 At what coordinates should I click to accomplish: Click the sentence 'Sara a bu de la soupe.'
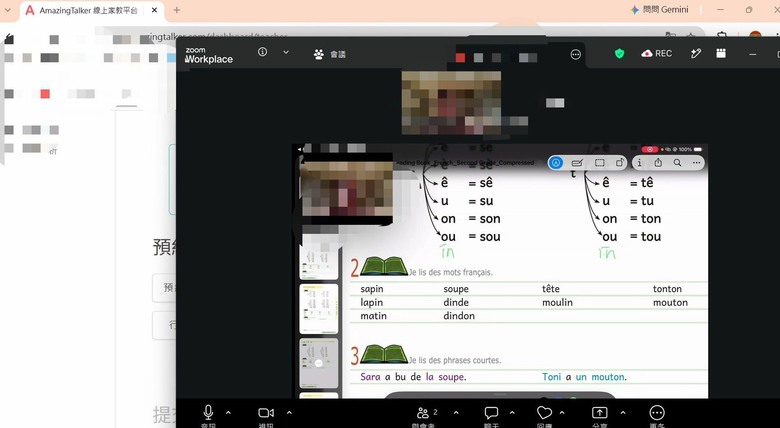(x=413, y=377)
